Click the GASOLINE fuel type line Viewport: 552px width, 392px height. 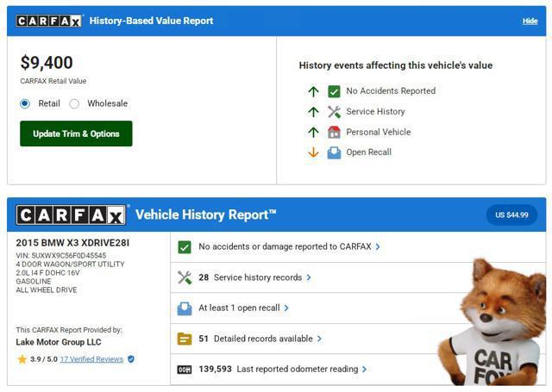coord(34,281)
